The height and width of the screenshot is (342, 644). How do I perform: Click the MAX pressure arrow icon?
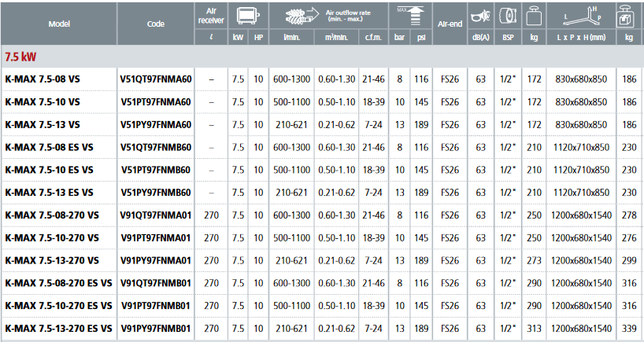[411, 16]
